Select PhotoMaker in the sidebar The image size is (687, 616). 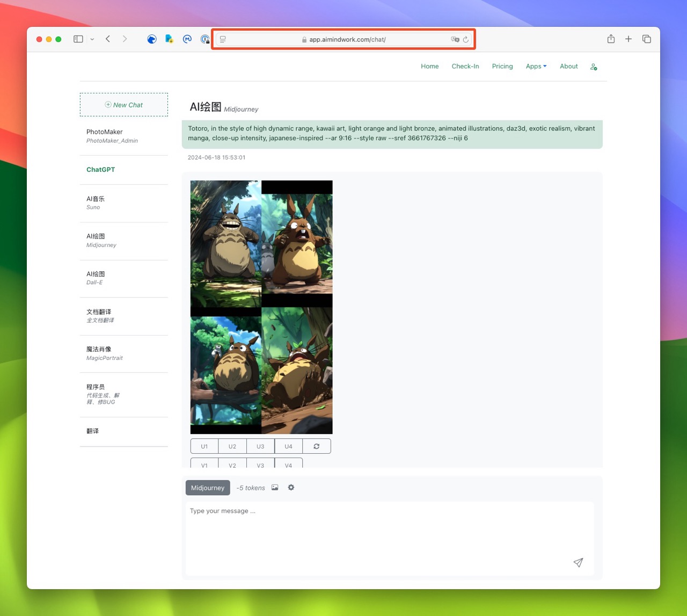point(124,136)
